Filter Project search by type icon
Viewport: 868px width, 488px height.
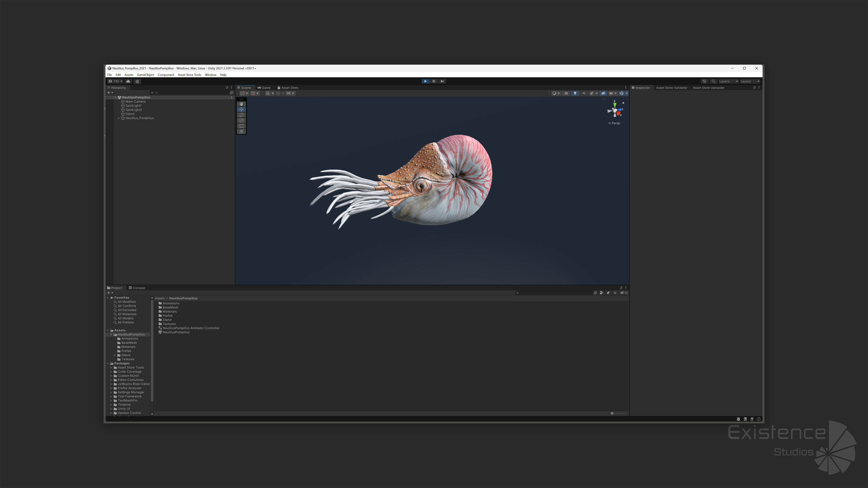coord(601,293)
